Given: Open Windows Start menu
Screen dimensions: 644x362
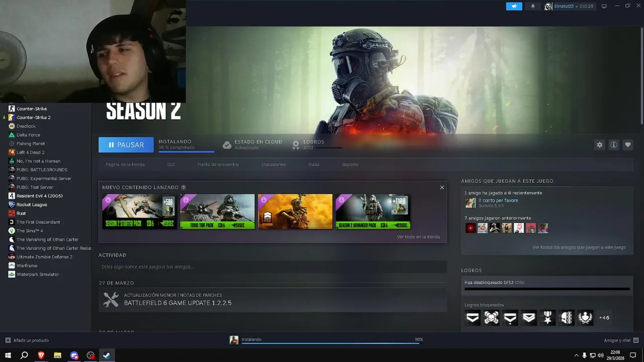Looking at the screenshot, I should [8, 355].
